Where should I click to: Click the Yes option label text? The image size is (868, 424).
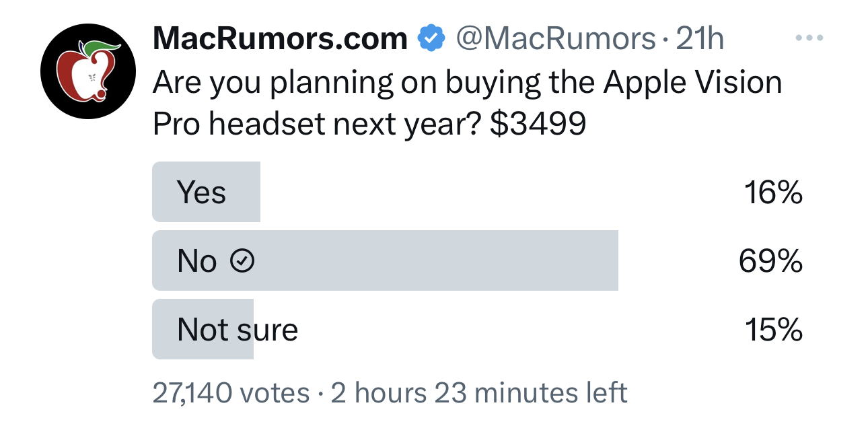[x=201, y=192]
